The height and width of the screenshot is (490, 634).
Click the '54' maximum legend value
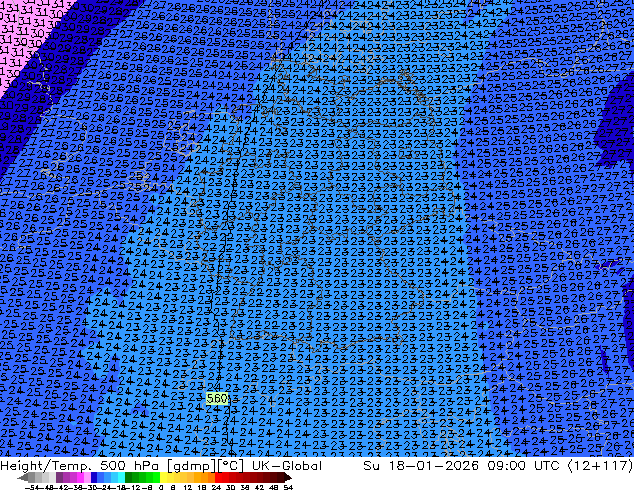pos(287,487)
